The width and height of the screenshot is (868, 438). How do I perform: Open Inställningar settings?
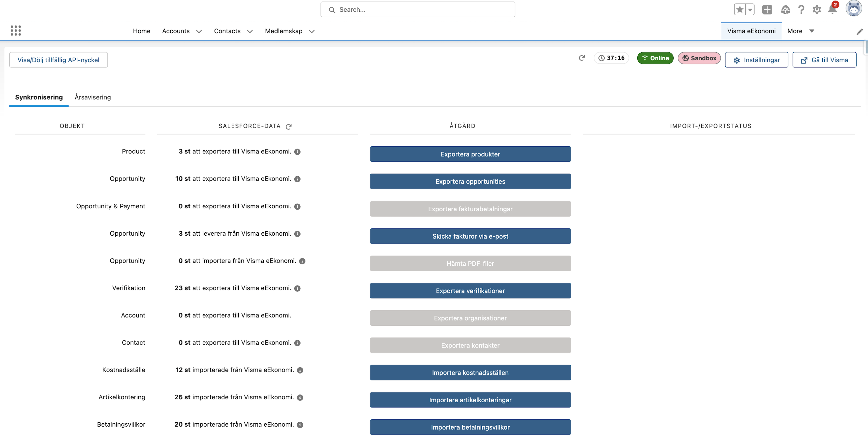pos(756,60)
